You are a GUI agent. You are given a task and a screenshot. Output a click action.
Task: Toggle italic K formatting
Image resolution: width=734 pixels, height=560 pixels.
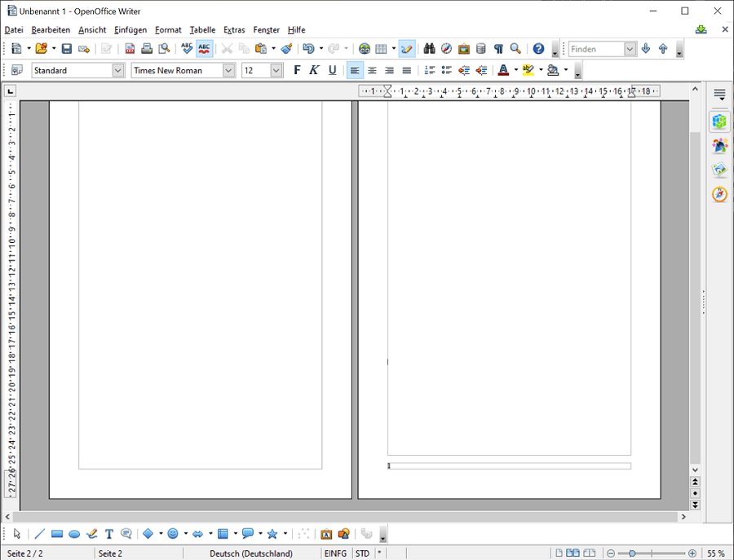[x=314, y=70]
